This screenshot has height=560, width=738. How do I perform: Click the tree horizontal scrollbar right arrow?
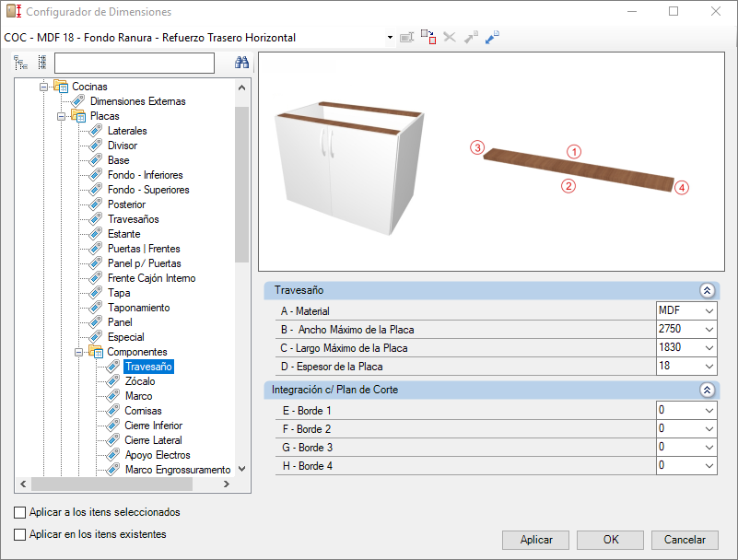[227, 484]
